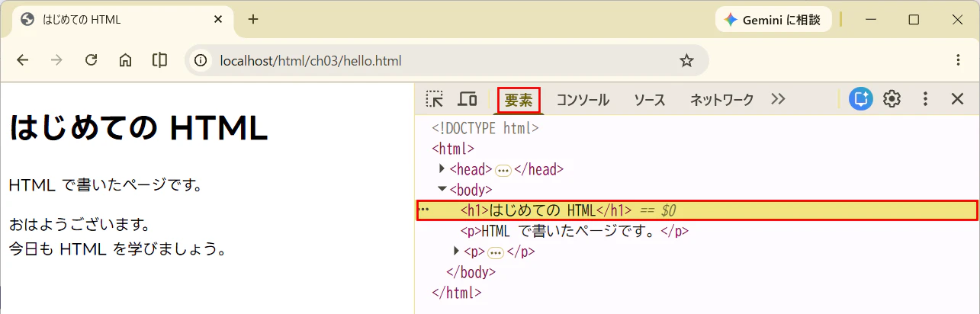Open the row actions dots beside h1

[x=424, y=210]
